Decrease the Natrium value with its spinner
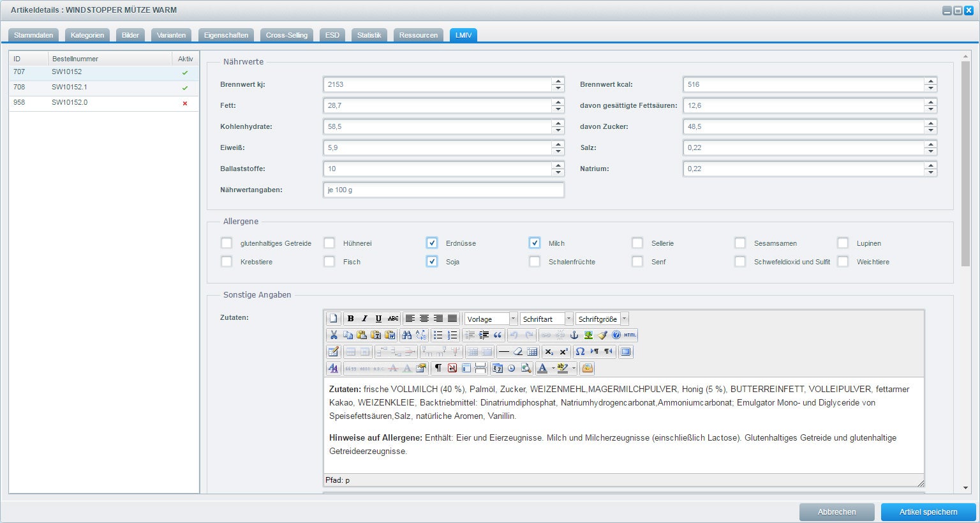Image resolution: width=980 pixels, height=523 pixels. 931,172
